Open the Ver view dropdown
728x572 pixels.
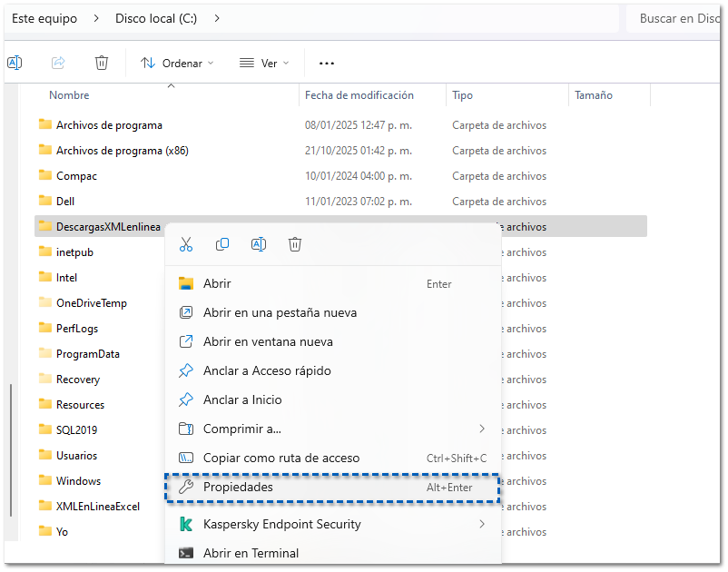pos(264,64)
